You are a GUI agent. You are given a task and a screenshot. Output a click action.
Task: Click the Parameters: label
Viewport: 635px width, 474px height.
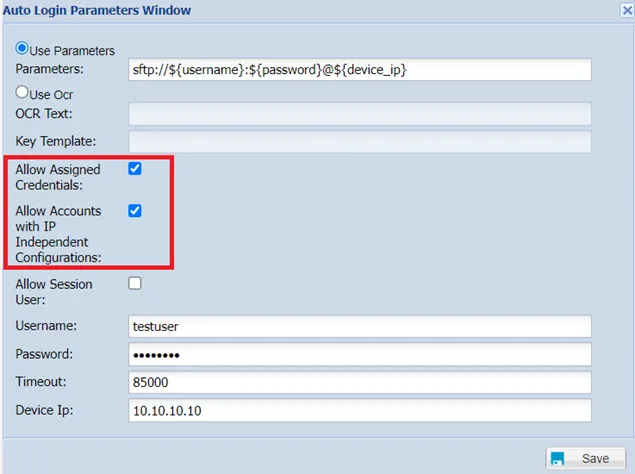[x=49, y=69]
